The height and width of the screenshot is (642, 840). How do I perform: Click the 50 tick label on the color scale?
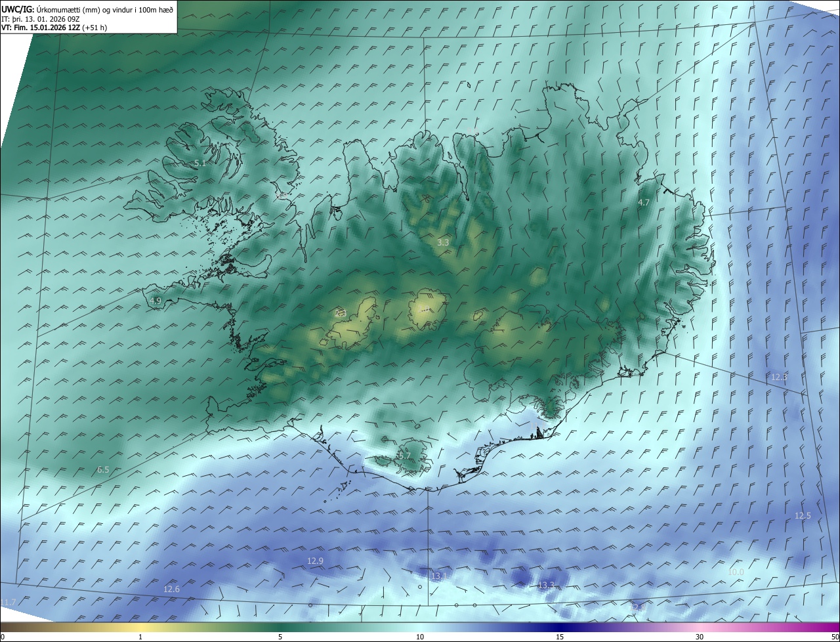[x=834, y=637]
